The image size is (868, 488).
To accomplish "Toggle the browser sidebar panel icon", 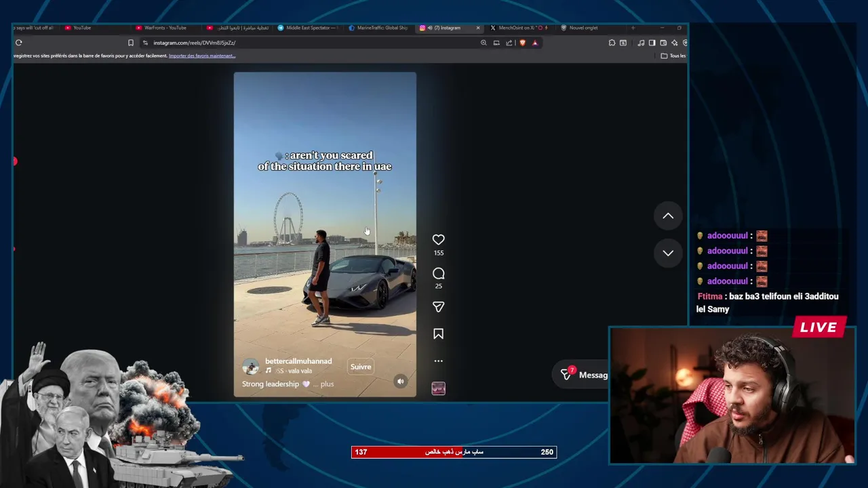I will [652, 43].
